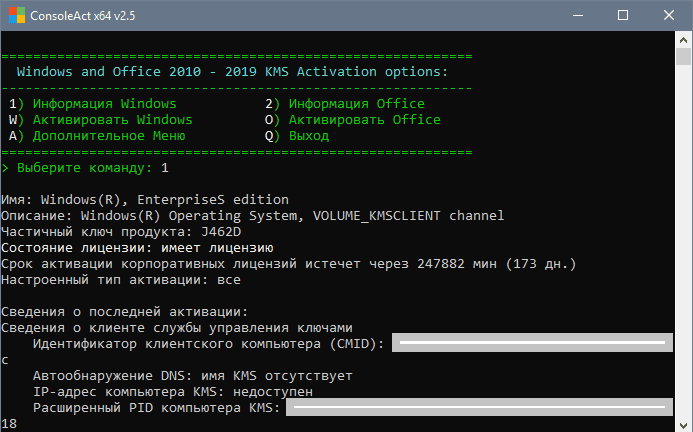This screenshot has width=693, height=432.
Task: Minimize the ConsoleAct window
Action: click(x=577, y=16)
